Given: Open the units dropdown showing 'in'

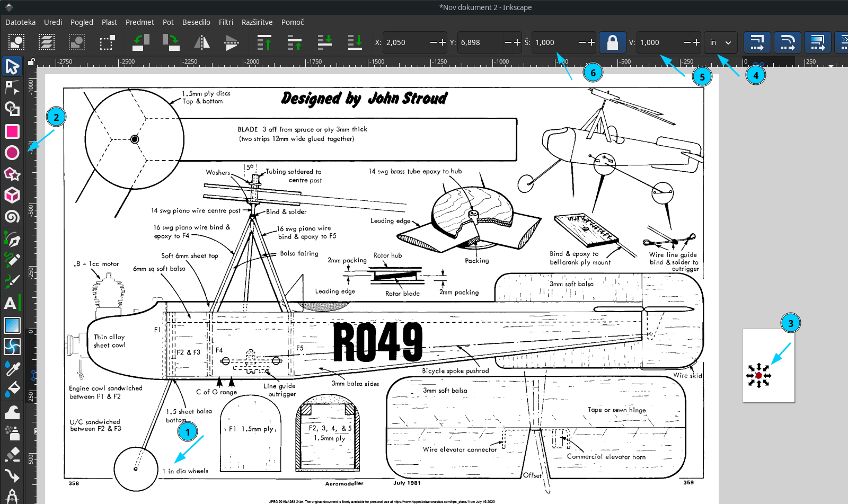Looking at the screenshot, I should pyautogui.click(x=720, y=42).
